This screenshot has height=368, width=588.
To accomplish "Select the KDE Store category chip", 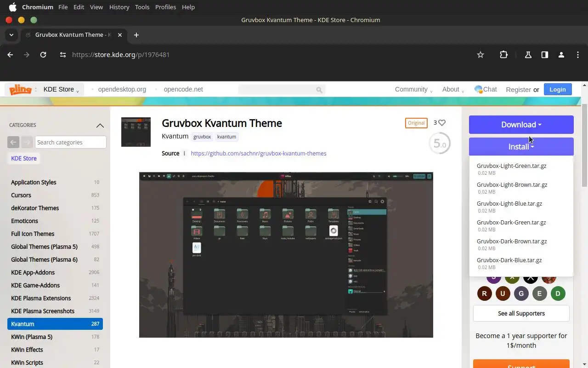I will coord(24,158).
